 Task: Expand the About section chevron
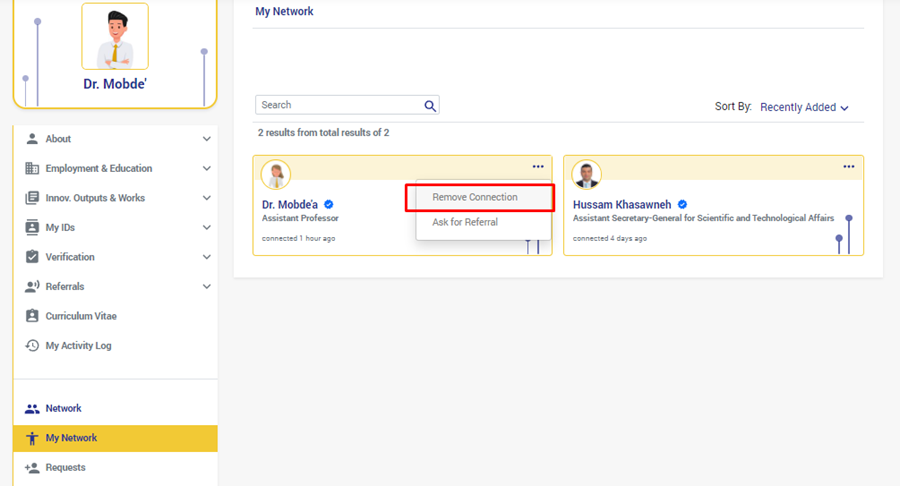click(206, 139)
